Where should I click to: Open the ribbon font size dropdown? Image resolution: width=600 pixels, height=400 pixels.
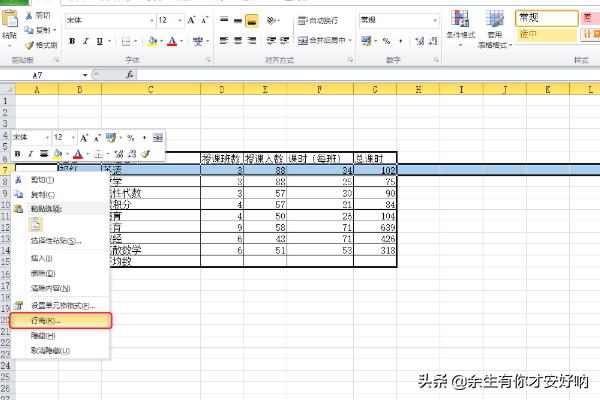[x=180, y=20]
